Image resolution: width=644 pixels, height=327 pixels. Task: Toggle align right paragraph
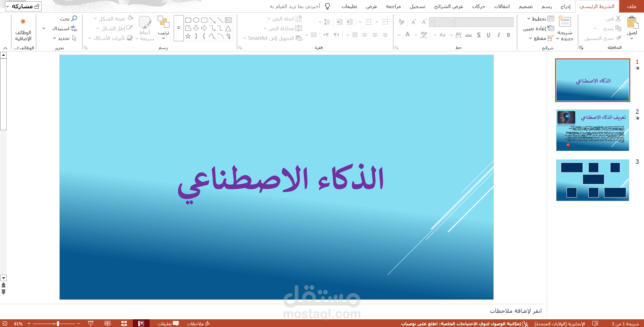[x=385, y=35]
